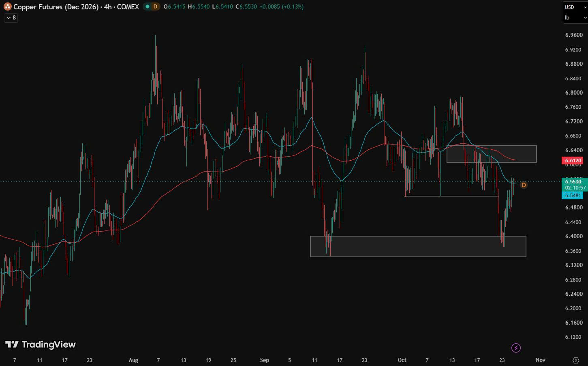Click the TradingView logo
Viewport: 588px width, 366px height.
41,344
